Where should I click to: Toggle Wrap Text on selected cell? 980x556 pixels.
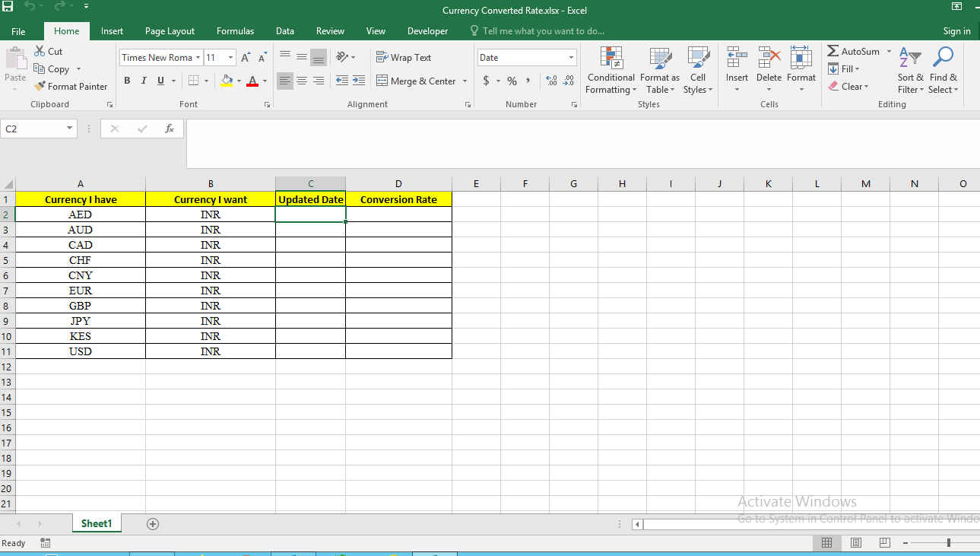pyautogui.click(x=404, y=58)
